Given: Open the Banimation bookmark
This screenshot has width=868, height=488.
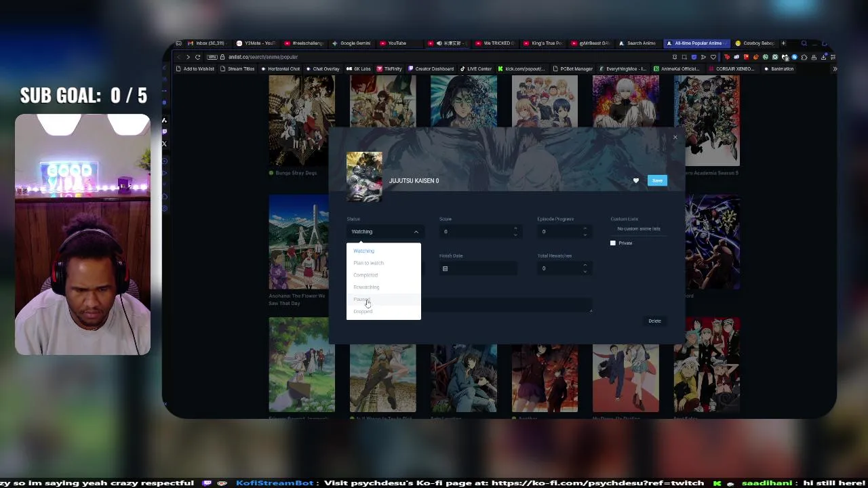Looking at the screenshot, I should pyautogui.click(x=778, y=69).
